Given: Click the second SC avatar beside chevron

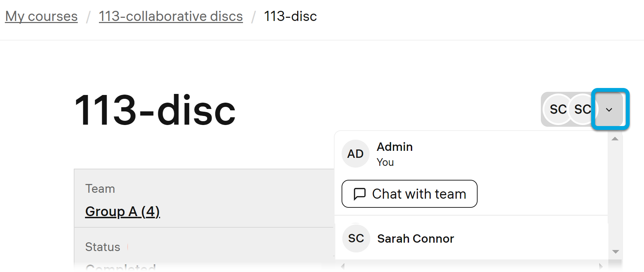Looking at the screenshot, I should [x=582, y=109].
